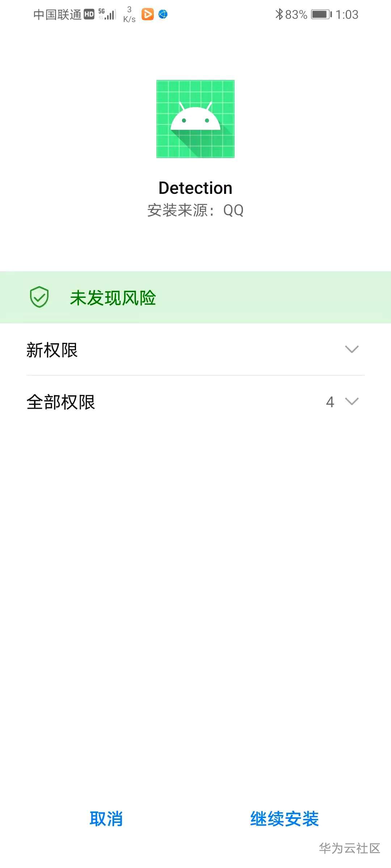The image size is (391, 868).
Task: Tap the 5G signal strength icon
Action: [107, 14]
